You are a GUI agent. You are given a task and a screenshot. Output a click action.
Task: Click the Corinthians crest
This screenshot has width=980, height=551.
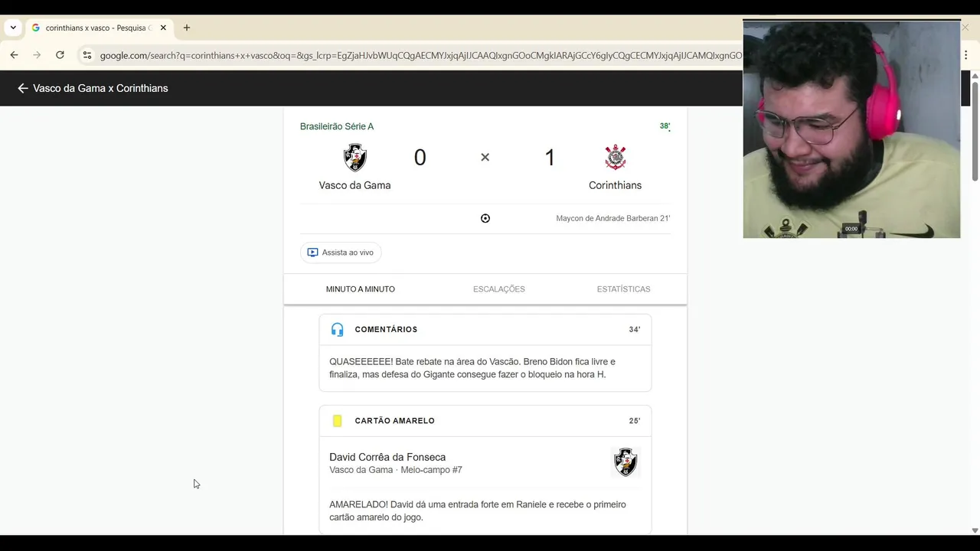coord(615,158)
